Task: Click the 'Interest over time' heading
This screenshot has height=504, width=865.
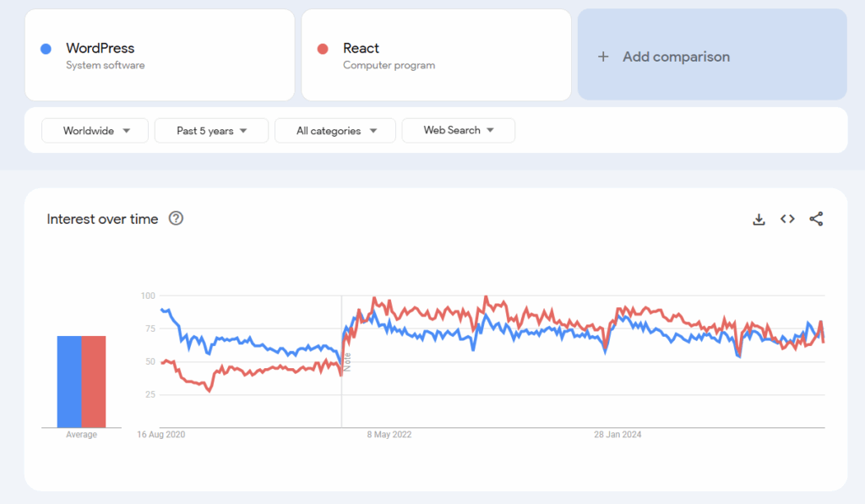Action: [x=102, y=219]
